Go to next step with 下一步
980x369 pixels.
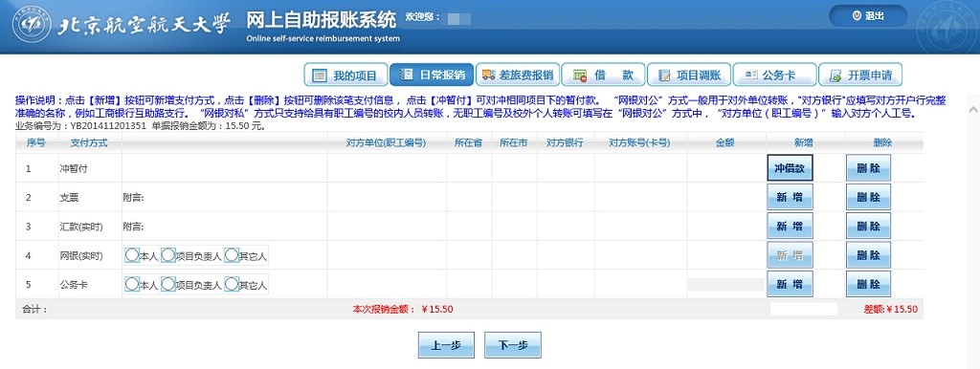[x=513, y=345]
